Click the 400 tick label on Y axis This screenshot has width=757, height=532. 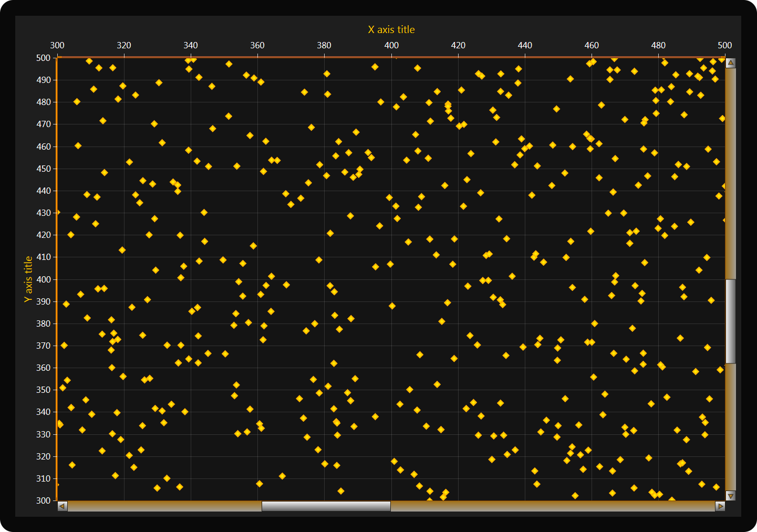44,279
